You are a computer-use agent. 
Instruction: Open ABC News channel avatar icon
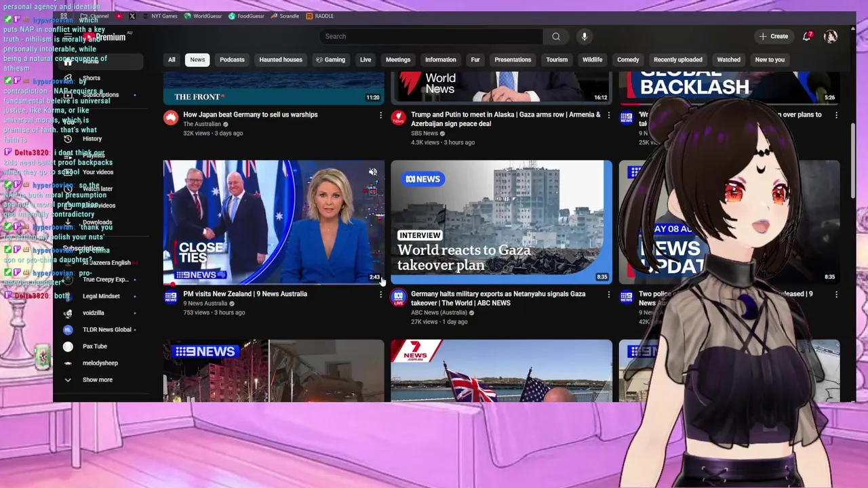click(399, 297)
